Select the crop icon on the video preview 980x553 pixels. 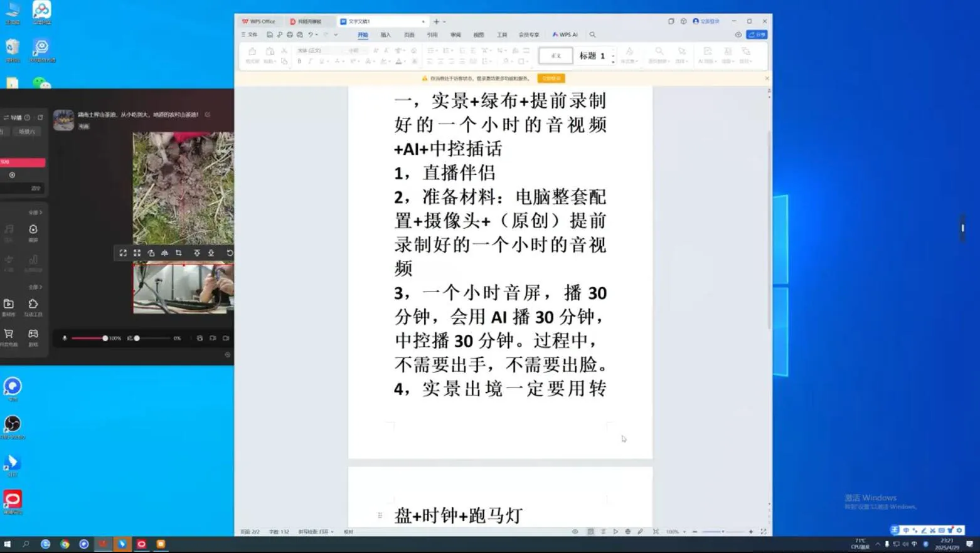[179, 253]
